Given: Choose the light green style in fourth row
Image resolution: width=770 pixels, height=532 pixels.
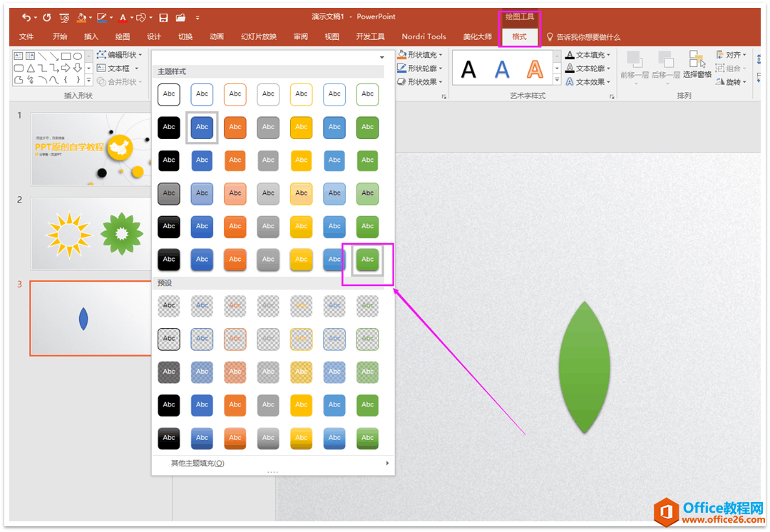Looking at the screenshot, I should [x=367, y=193].
